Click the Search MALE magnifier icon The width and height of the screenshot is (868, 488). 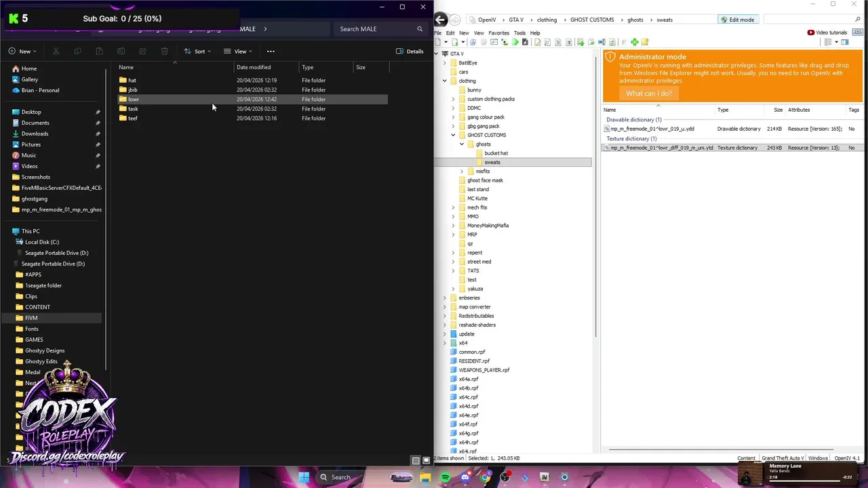420,29
